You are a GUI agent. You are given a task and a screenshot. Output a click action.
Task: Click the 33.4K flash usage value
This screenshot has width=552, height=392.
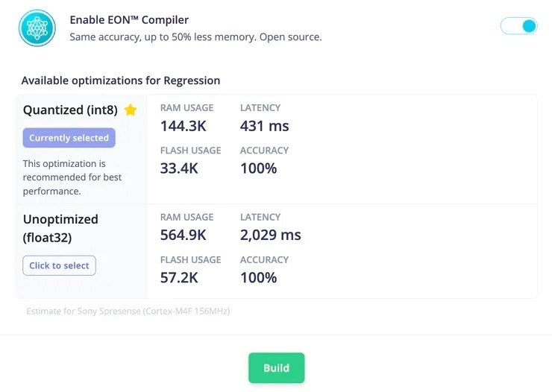pyautogui.click(x=179, y=168)
